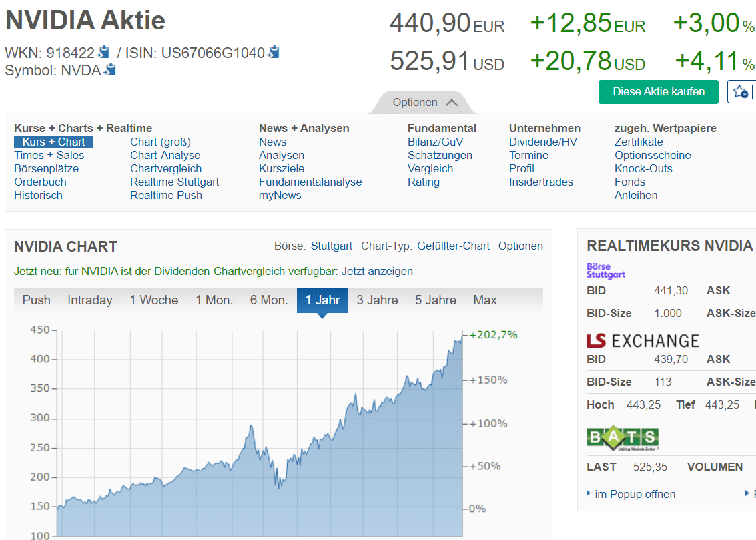Click im Popup öffnen link
The height and width of the screenshot is (540, 756).
click(635, 494)
